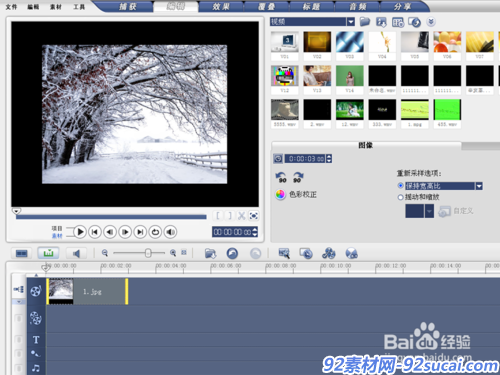This screenshot has width=500, height=375.
Task: Select the 455 green screen clip
Action: pos(447,113)
